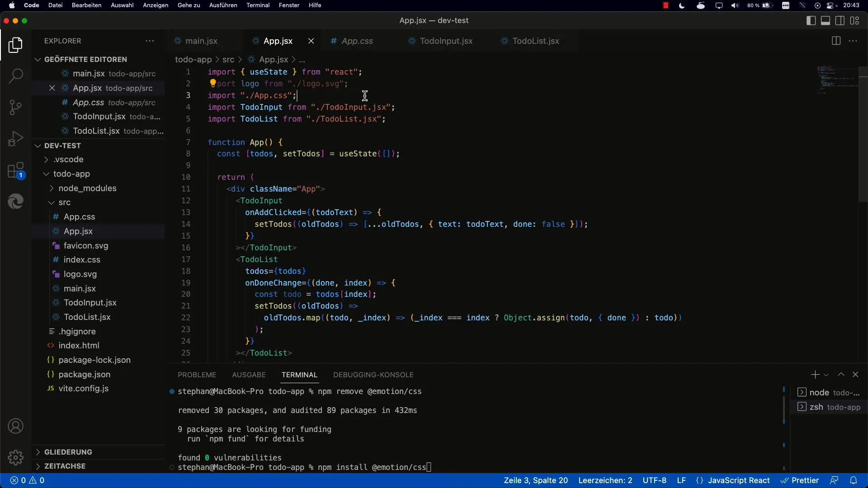Open terminal launch profile dropdown arrow
Image resolution: width=868 pixels, height=488 pixels.
(x=826, y=375)
